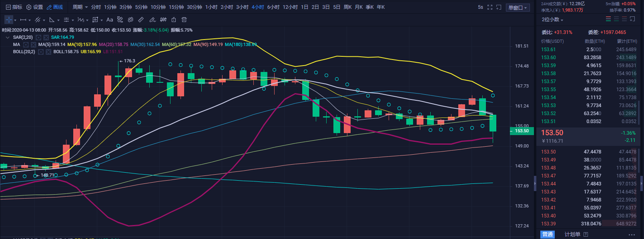Toggle the 画线 drawing toolbar
This screenshot has width=644, height=239.
coord(55,7)
